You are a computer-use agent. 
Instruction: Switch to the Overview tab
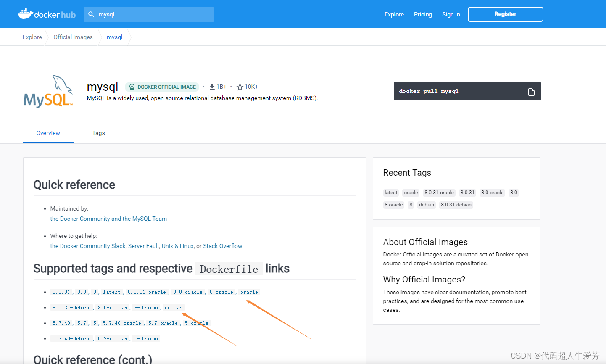(48, 133)
